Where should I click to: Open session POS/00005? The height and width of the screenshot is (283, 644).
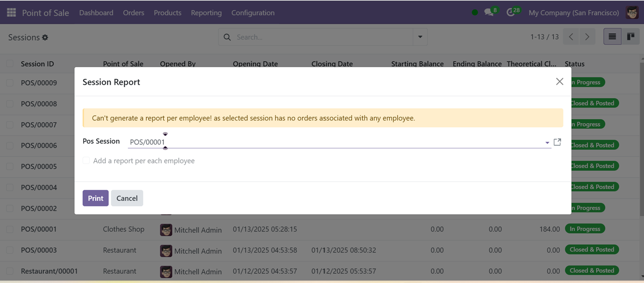pyautogui.click(x=39, y=166)
